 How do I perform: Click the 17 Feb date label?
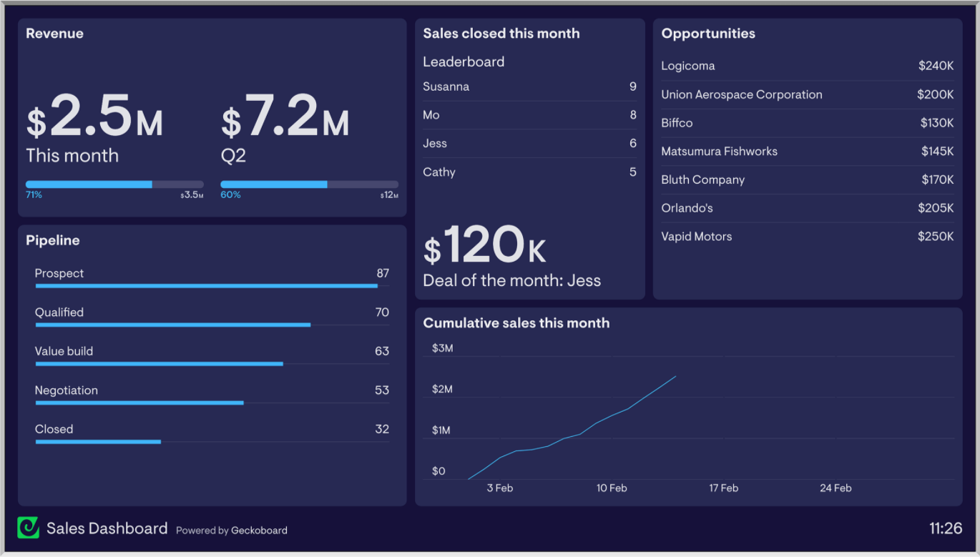coord(724,488)
